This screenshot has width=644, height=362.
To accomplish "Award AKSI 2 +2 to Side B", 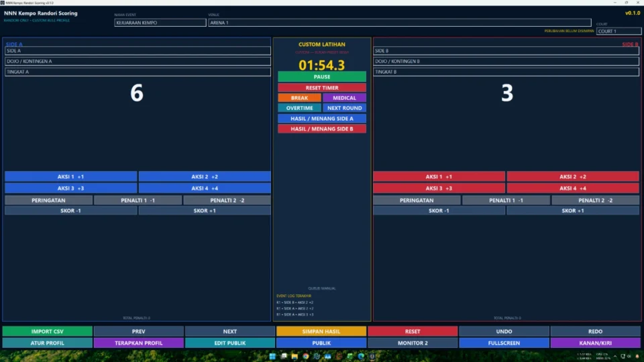I will tap(572, 176).
